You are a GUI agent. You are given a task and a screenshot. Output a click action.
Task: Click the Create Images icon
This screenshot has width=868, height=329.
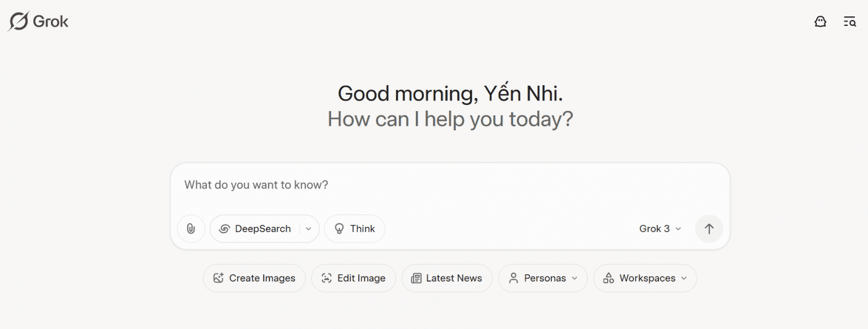tap(218, 278)
